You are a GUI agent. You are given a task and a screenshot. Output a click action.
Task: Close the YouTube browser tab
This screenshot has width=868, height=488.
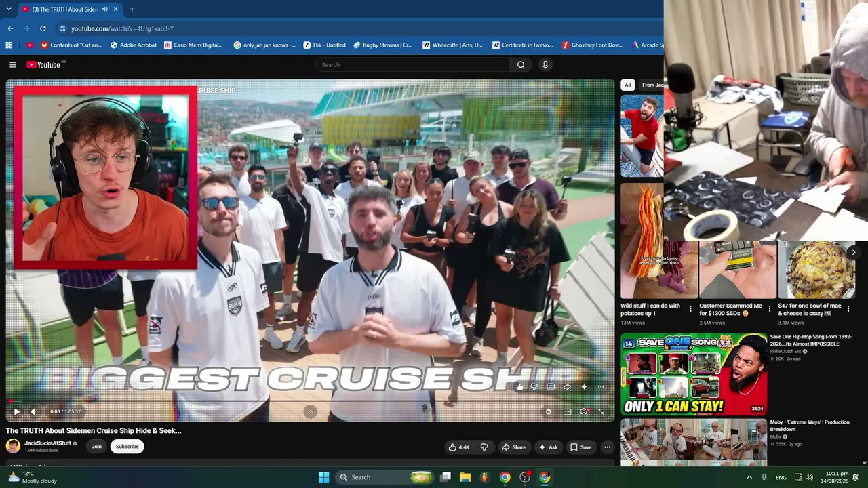click(116, 9)
